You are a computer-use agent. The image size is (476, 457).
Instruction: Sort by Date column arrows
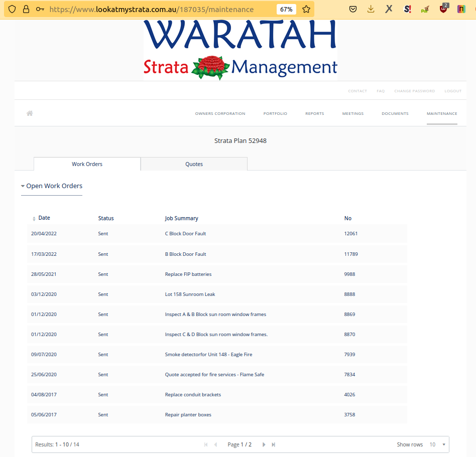click(34, 218)
